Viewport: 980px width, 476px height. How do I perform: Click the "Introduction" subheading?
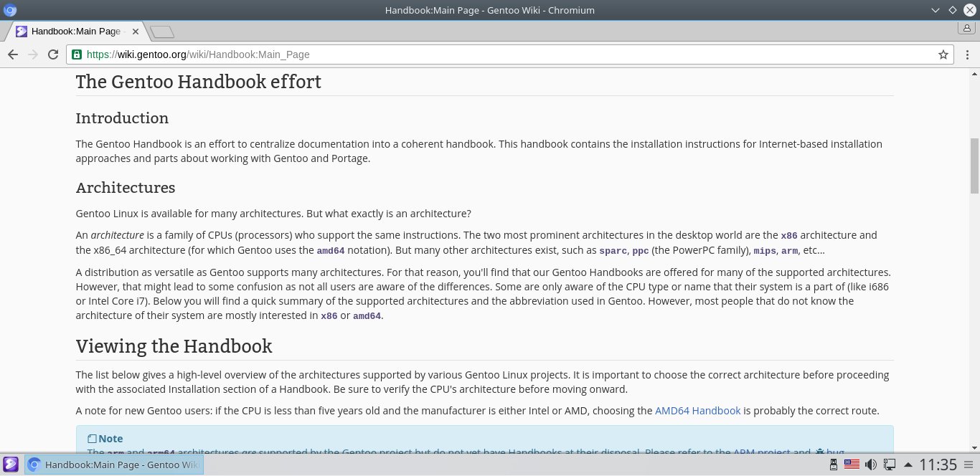point(122,118)
